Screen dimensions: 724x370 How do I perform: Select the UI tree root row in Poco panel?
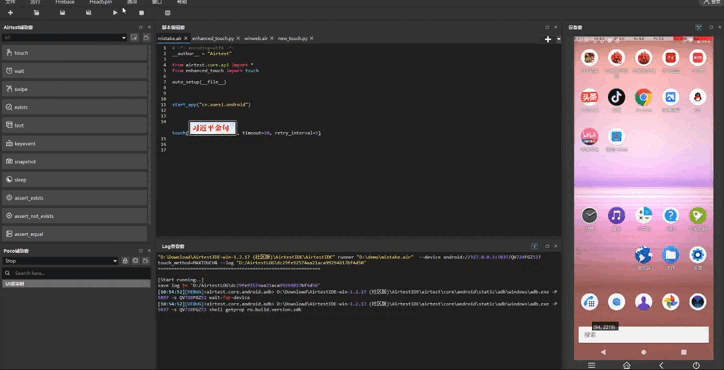76,284
